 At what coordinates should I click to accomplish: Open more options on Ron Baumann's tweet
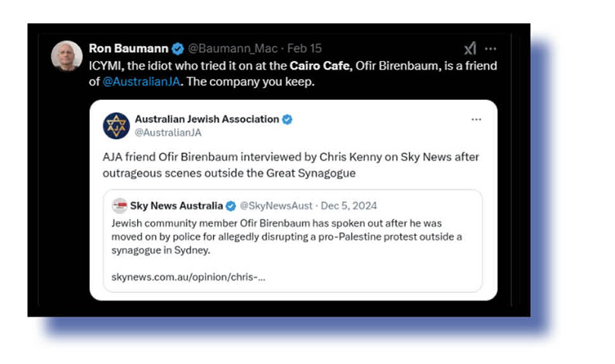(490, 49)
